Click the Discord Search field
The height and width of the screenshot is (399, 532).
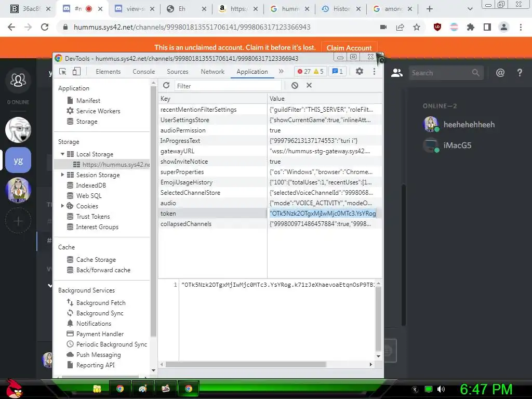445,73
